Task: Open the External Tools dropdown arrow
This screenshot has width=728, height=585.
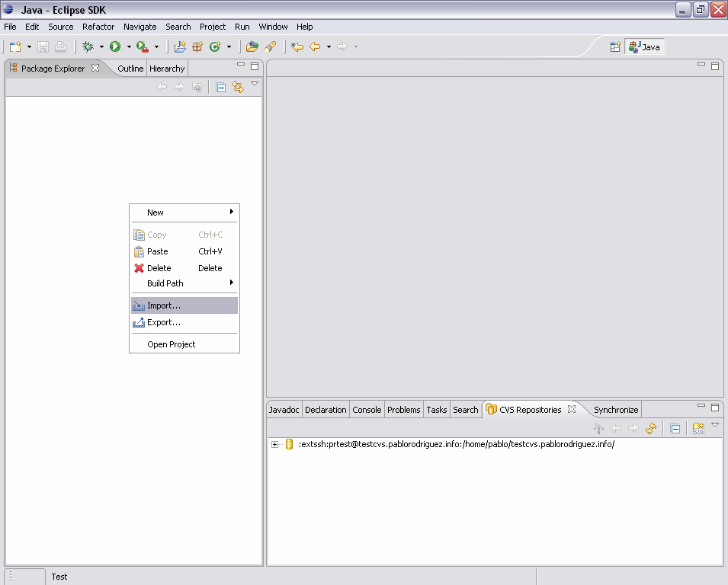Action: [x=156, y=47]
